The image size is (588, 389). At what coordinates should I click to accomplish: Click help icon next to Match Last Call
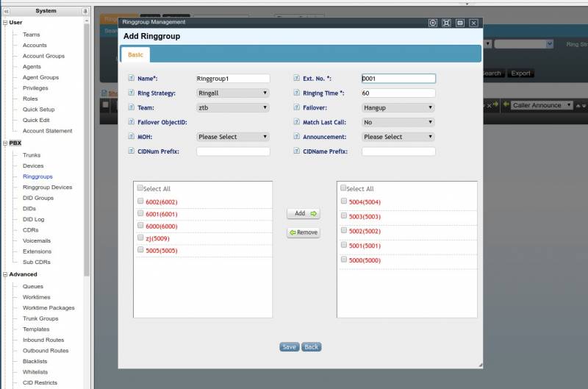(x=296, y=122)
